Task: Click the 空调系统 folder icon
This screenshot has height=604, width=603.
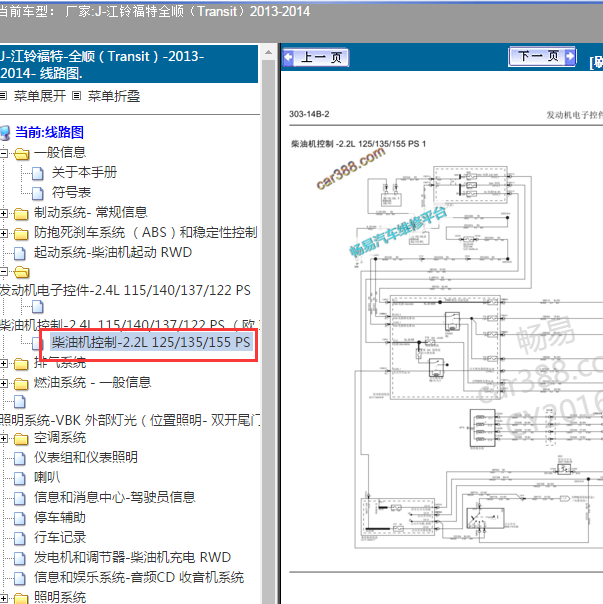Action: (21, 439)
